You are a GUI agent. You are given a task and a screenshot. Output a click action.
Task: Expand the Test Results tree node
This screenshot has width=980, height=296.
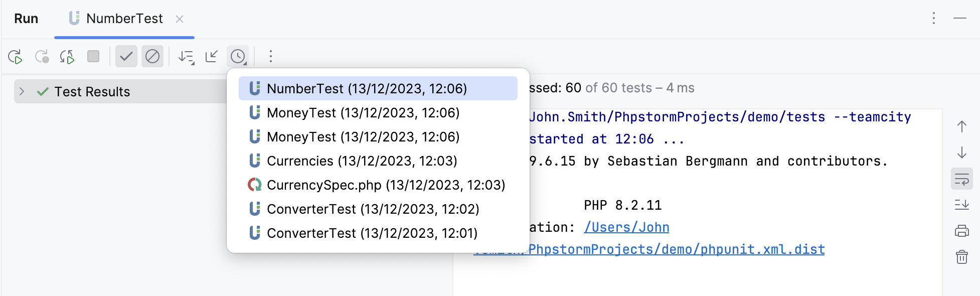click(x=22, y=91)
